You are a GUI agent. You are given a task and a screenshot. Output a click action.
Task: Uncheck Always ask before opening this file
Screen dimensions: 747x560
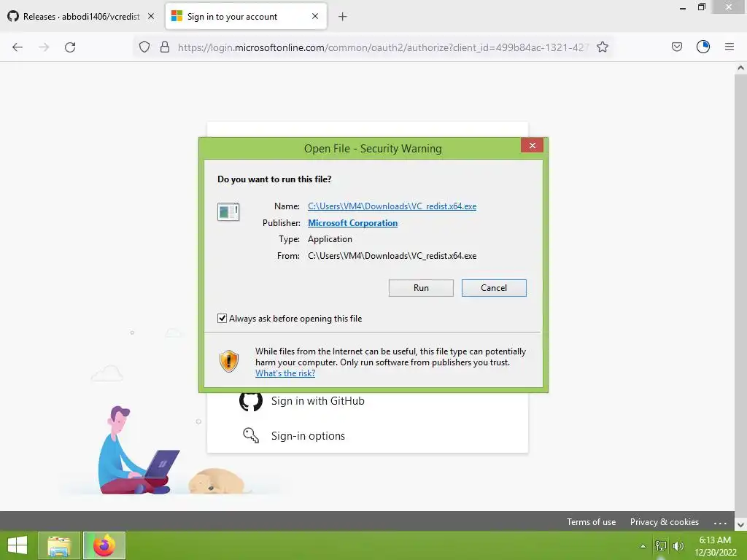point(222,318)
